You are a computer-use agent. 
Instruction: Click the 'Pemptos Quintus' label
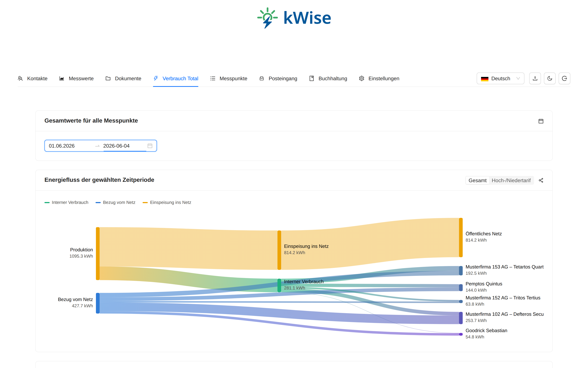pyautogui.click(x=484, y=284)
